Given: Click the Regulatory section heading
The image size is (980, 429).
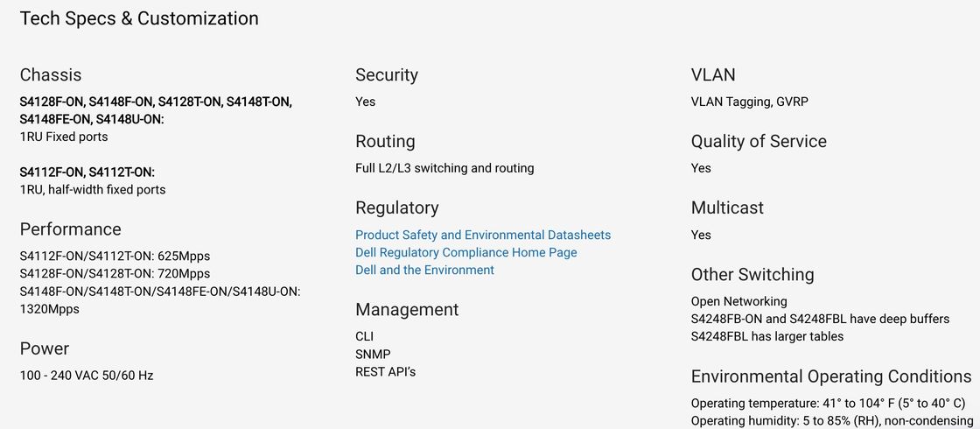Looking at the screenshot, I should (x=397, y=208).
